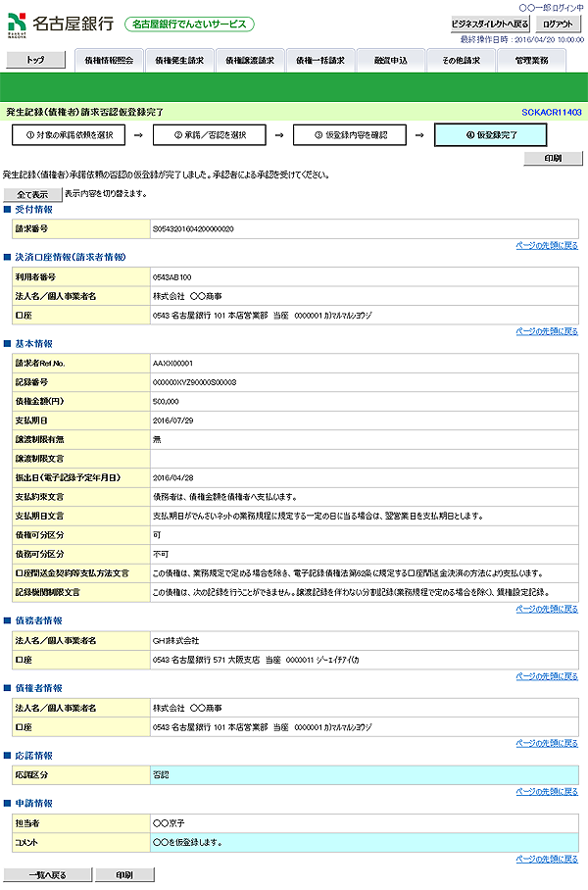
Task: Click the 一覧へ戻る button
Action: [x=48, y=874]
